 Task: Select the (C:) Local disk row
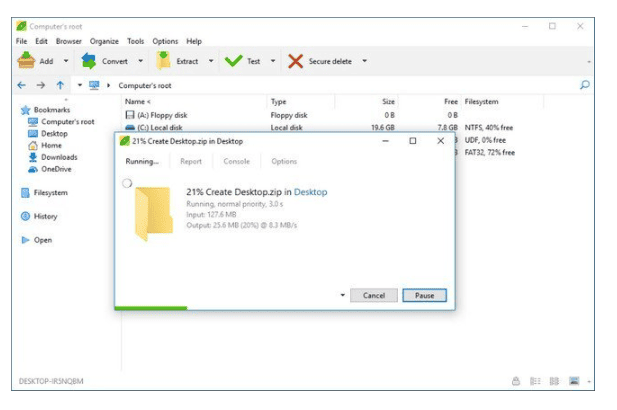point(319,127)
